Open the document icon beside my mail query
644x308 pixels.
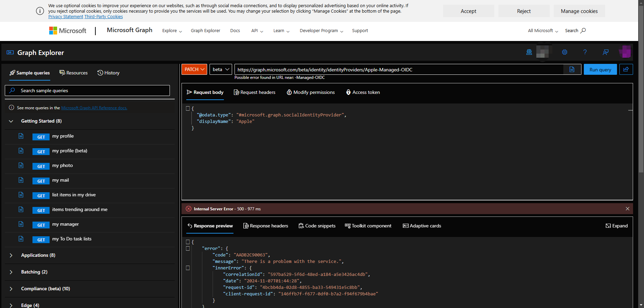tap(21, 180)
